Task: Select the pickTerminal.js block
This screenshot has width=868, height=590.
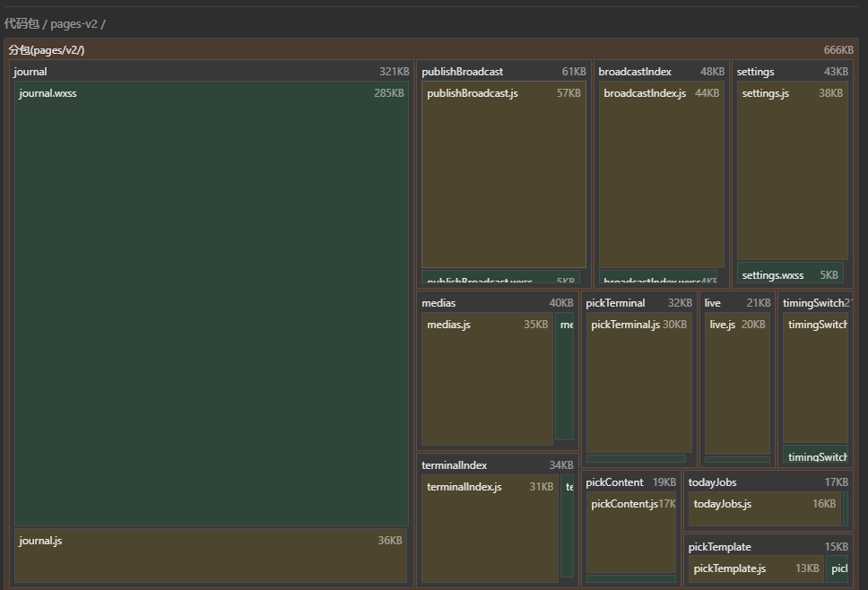Action: [638, 383]
